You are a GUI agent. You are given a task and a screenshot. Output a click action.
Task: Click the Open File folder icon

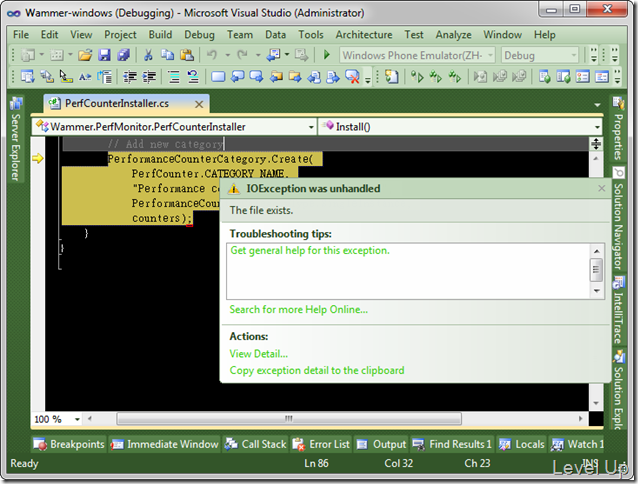click(85, 55)
